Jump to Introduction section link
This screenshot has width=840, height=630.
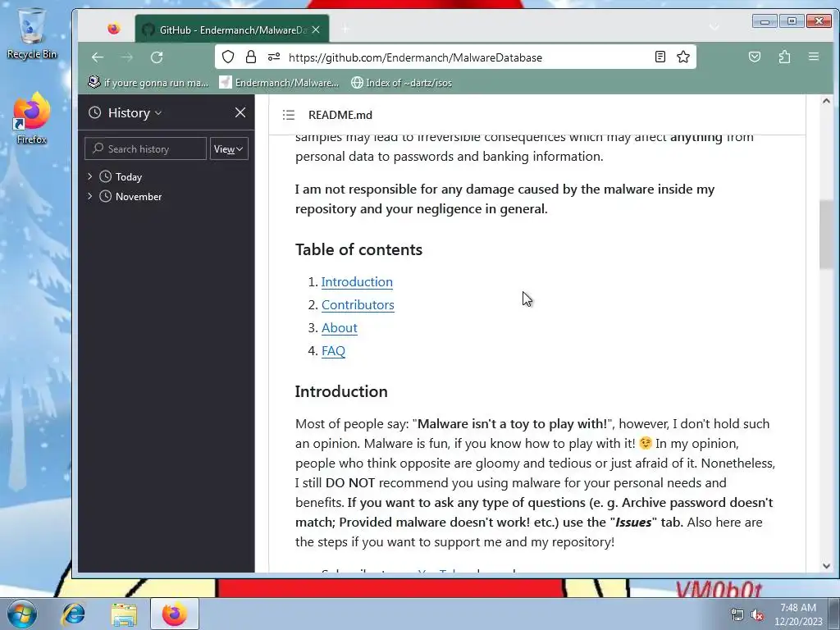(x=357, y=282)
